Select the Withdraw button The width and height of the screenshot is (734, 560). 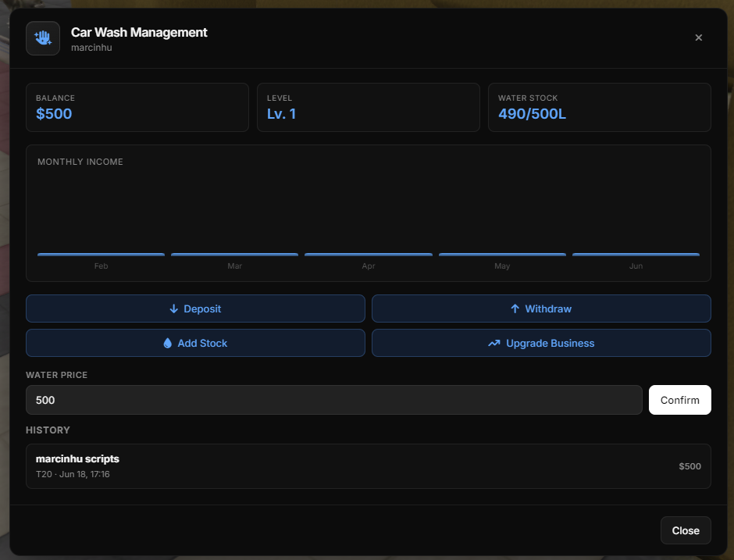(x=541, y=309)
